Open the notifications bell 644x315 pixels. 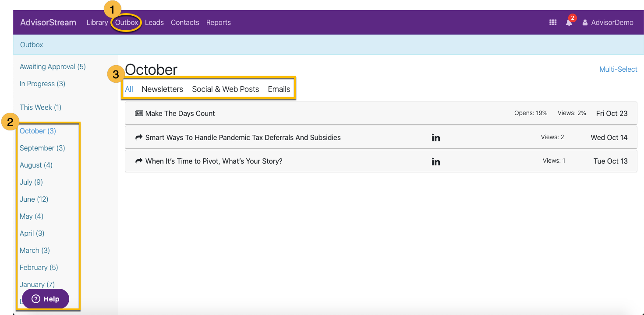click(569, 23)
